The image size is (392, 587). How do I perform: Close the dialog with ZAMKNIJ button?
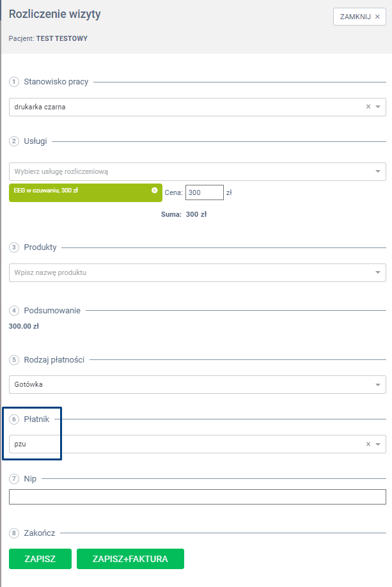[x=359, y=17]
